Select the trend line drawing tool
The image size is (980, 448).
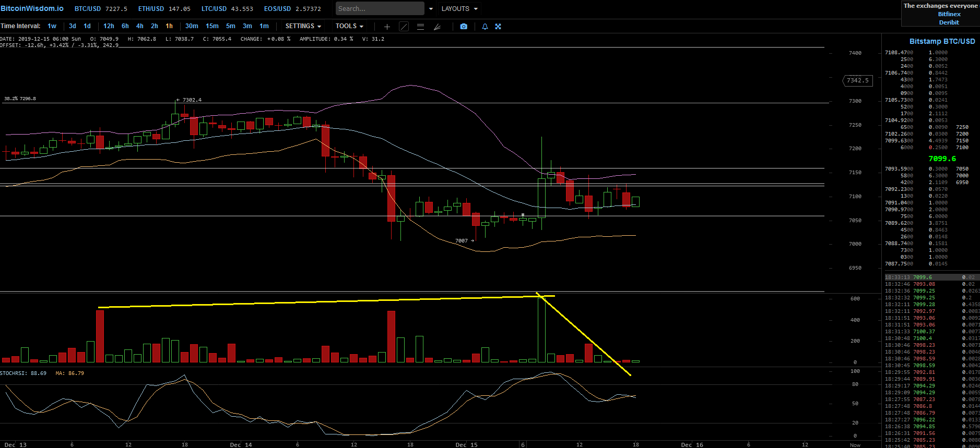(x=404, y=27)
